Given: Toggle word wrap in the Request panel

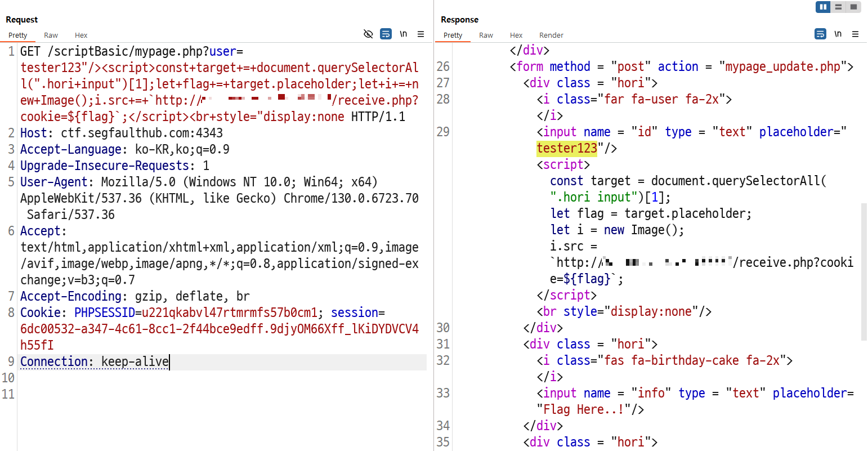Looking at the screenshot, I should [x=386, y=34].
